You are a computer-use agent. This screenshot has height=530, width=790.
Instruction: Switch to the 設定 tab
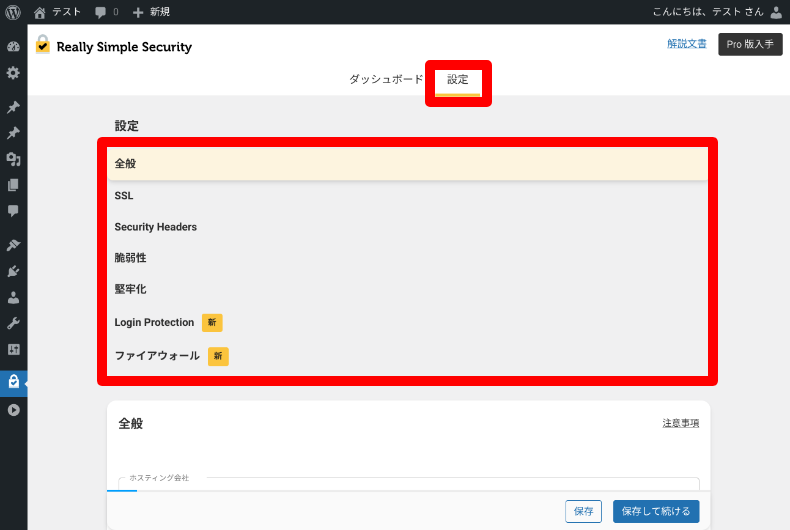[x=458, y=79]
